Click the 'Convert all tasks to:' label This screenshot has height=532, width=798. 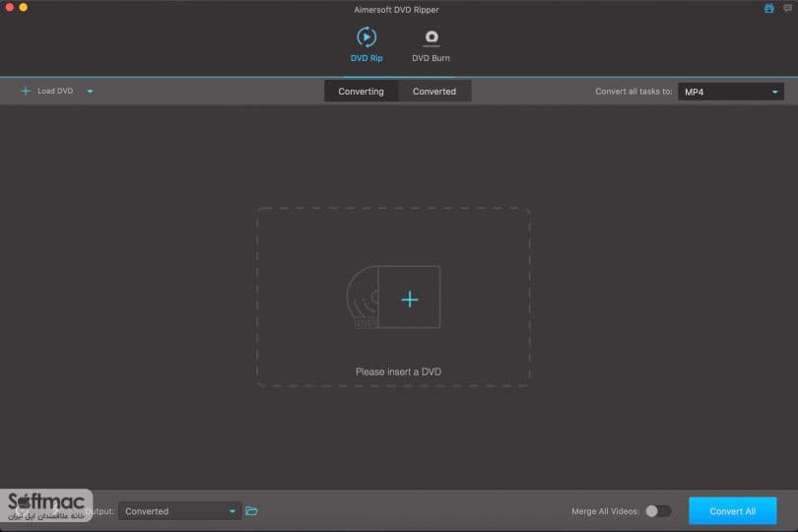pos(633,92)
